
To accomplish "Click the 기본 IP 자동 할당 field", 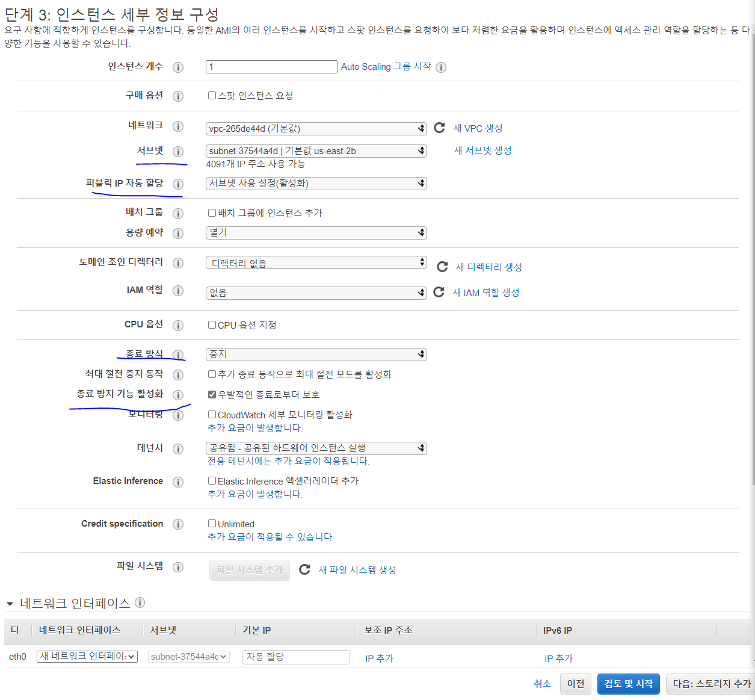I will coord(296,657).
